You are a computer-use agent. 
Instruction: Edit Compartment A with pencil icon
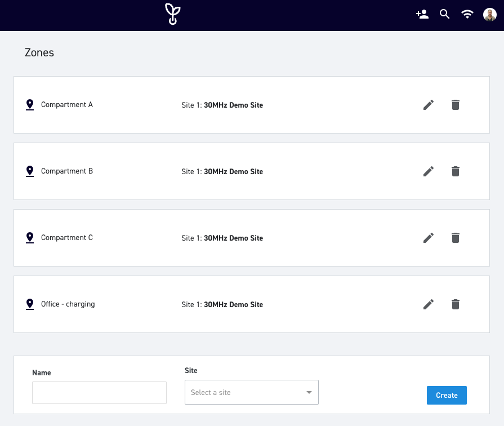[429, 105]
